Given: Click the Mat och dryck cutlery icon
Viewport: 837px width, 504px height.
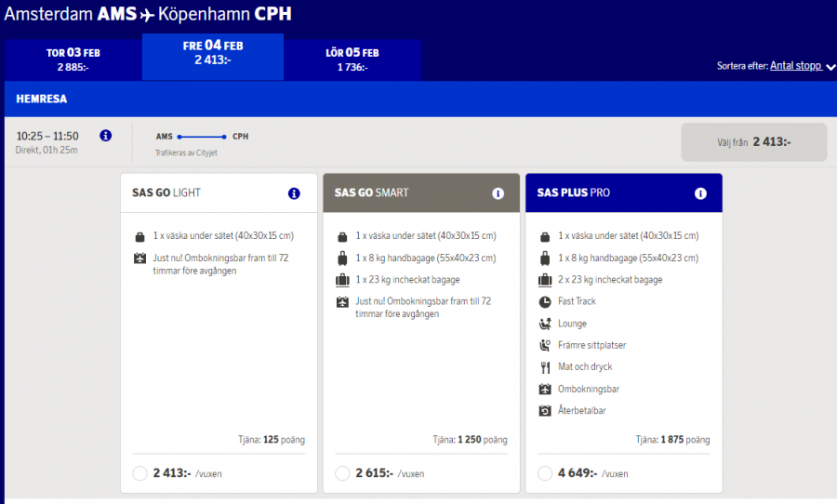Looking at the screenshot, I should pos(545,366).
